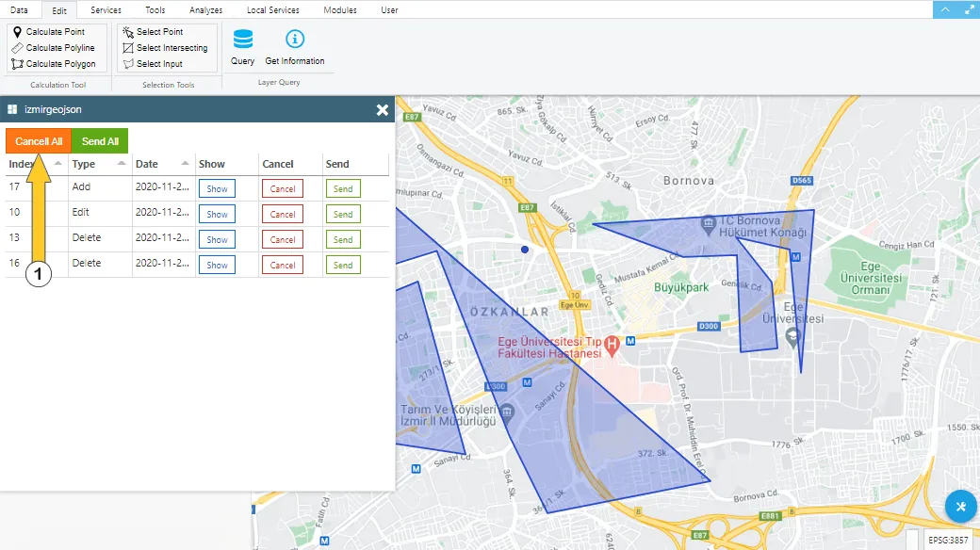The image size is (980, 550).
Task: Select the Type cell reading Edit
Action: tap(81, 213)
